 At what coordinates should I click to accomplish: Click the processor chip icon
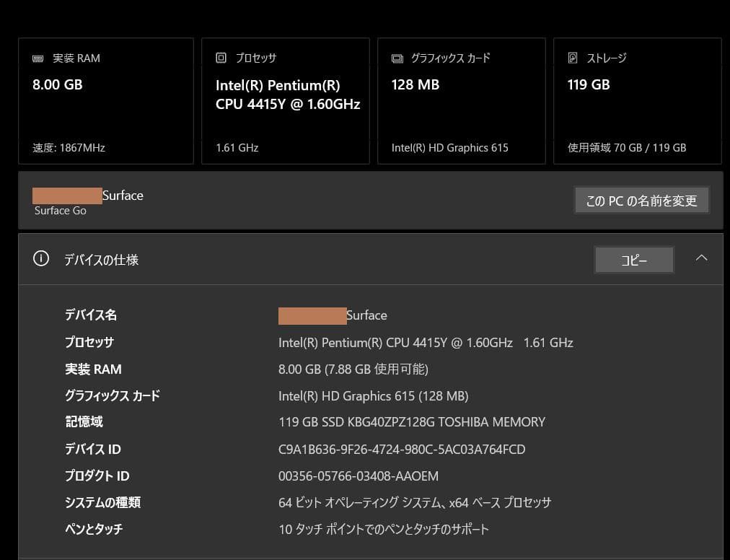tap(221, 58)
